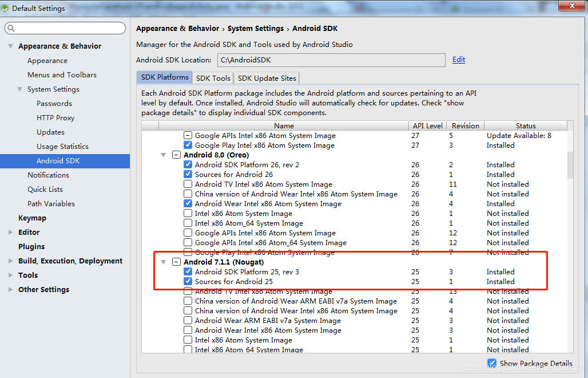Check China version of Android Wear ARM EABI v7a API 25

coord(188,301)
